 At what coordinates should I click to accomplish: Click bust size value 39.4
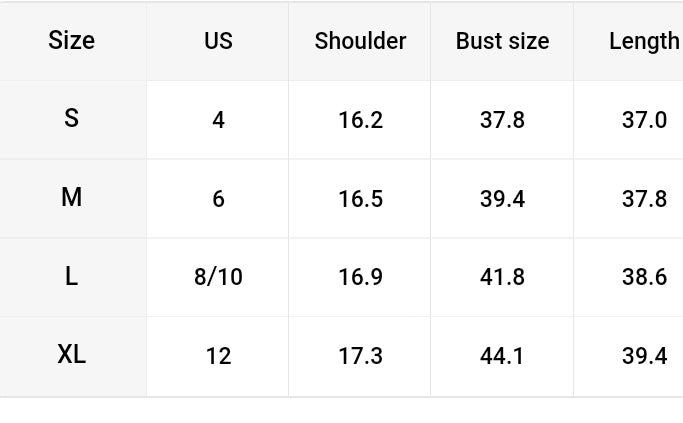(x=502, y=199)
